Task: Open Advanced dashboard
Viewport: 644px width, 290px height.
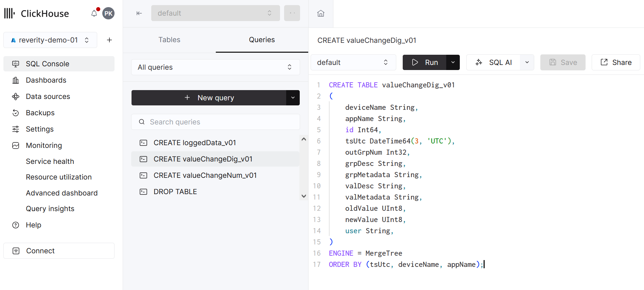Action: [x=62, y=193]
